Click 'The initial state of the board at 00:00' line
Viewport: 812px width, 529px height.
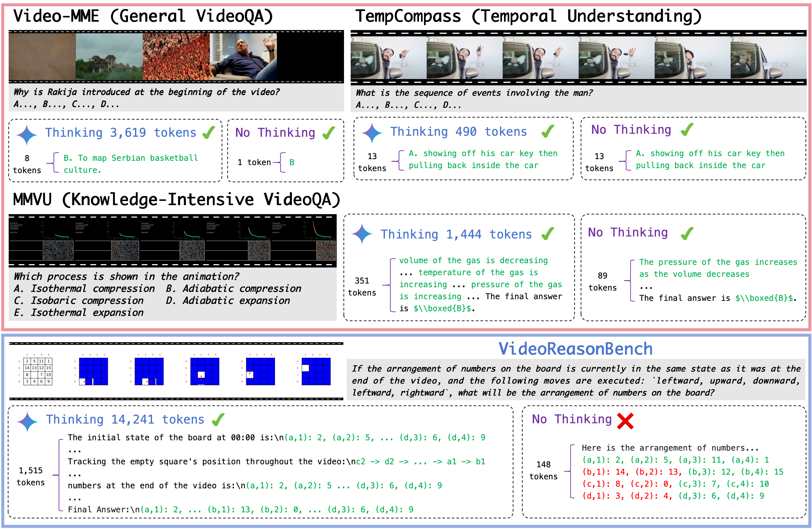pos(276,438)
